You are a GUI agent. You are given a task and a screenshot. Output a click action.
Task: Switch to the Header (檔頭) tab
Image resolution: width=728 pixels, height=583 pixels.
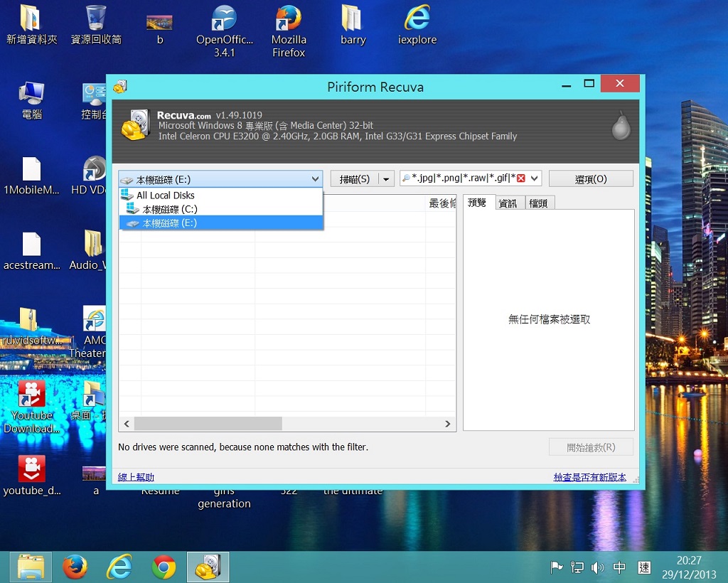pos(539,203)
